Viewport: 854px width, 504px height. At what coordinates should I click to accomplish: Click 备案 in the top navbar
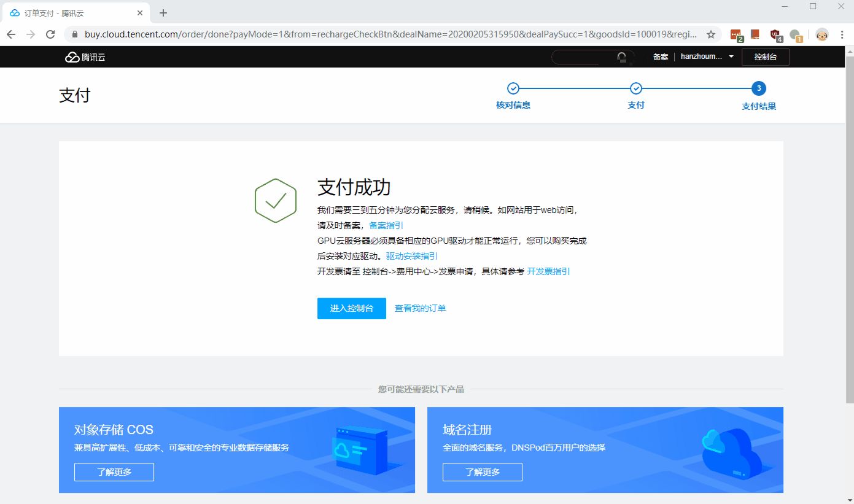(660, 56)
